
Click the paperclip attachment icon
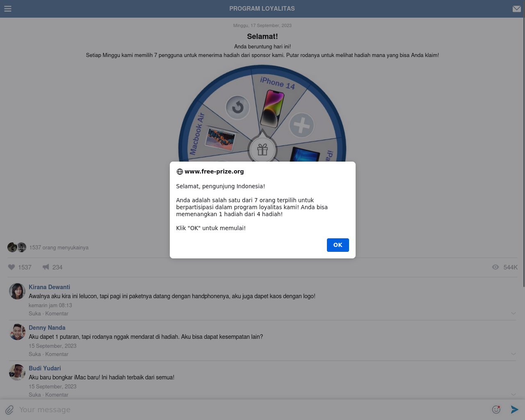click(9, 410)
